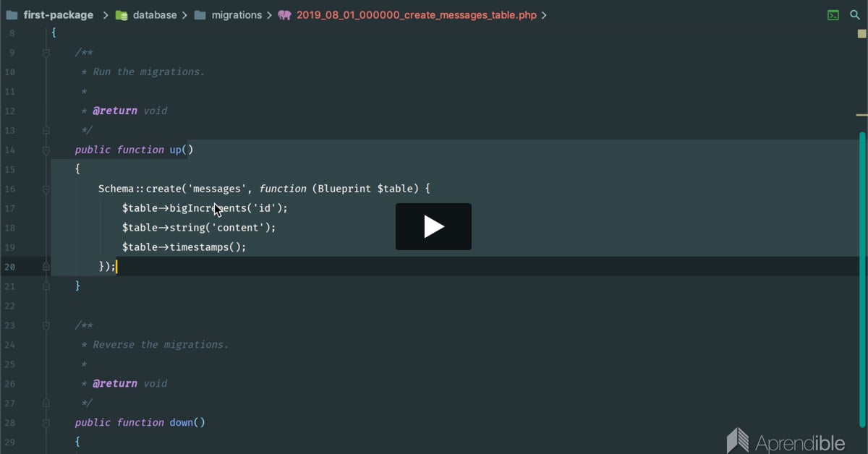Select the database breadcrumb label
The height and width of the screenshot is (454, 868).
coord(155,15)
